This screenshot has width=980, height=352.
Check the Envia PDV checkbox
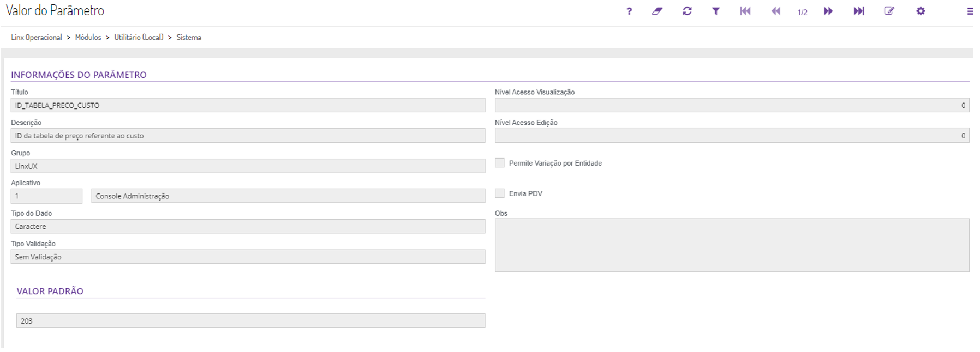[500, 193]
